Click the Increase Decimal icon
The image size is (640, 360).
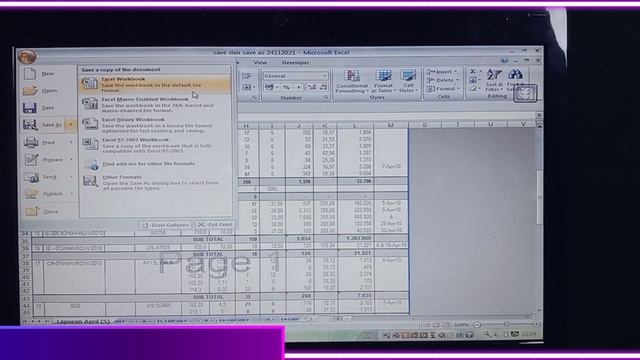(x=311, y=87)
